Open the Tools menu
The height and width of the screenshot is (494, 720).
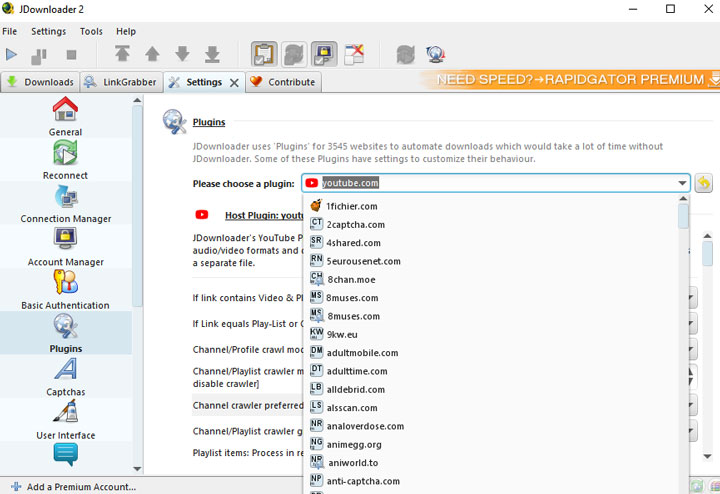coord(91,31)
